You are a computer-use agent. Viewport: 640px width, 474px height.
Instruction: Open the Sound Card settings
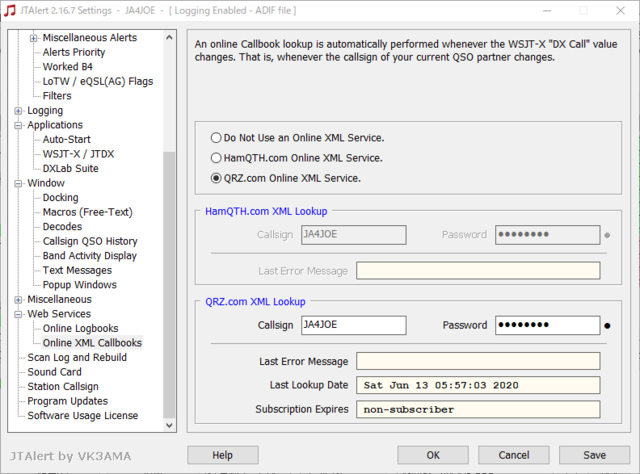[54, 372]
